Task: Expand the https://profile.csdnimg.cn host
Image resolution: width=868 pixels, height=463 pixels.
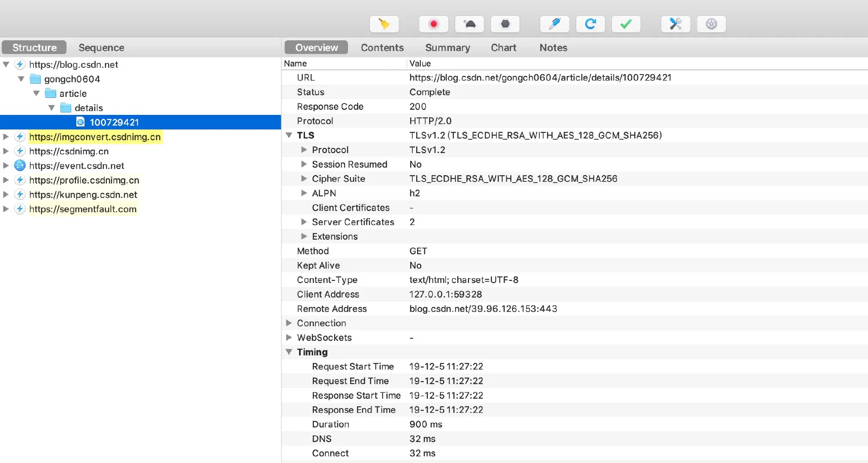Action: [6, 180]
